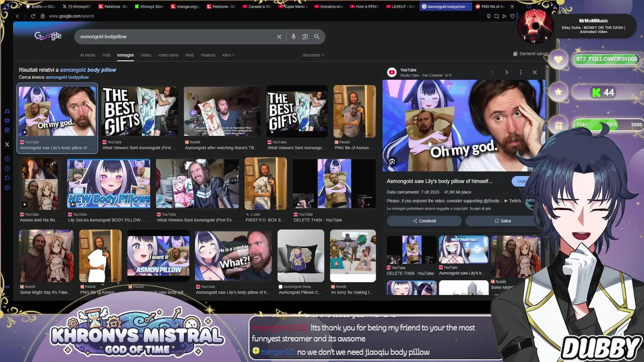This screenshot has height=362, width=644.
Task: Click the 972 Followers goal progress bar
Action: pos(607,59)
